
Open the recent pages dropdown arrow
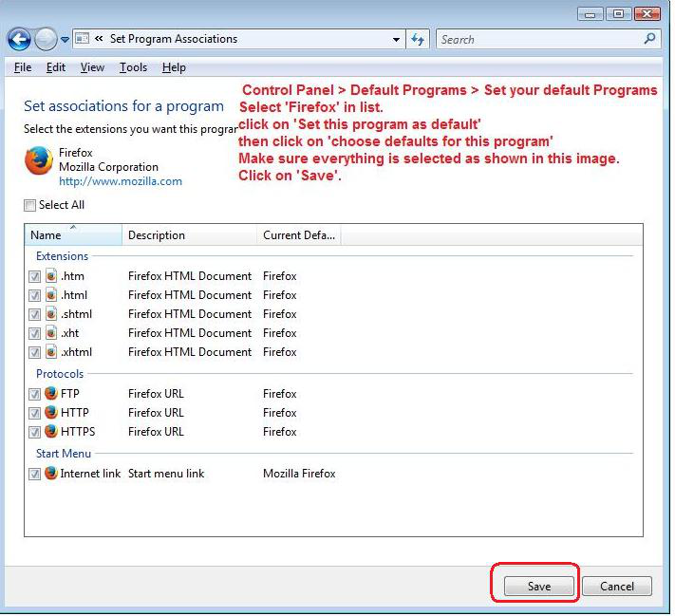click(65, 40)
